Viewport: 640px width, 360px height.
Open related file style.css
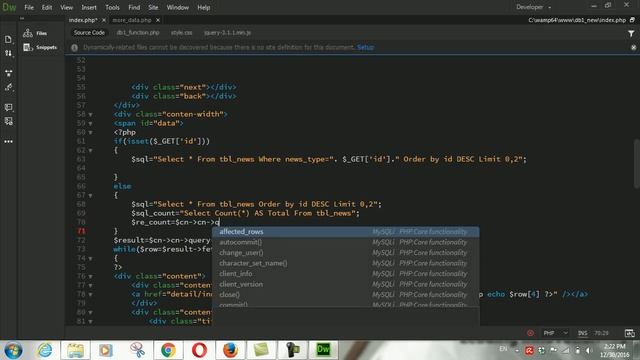coord(182,33)
